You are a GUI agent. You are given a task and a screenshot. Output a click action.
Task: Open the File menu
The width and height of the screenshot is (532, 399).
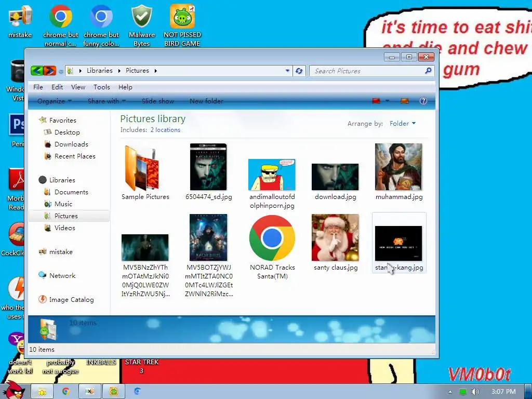coord(38,87)
